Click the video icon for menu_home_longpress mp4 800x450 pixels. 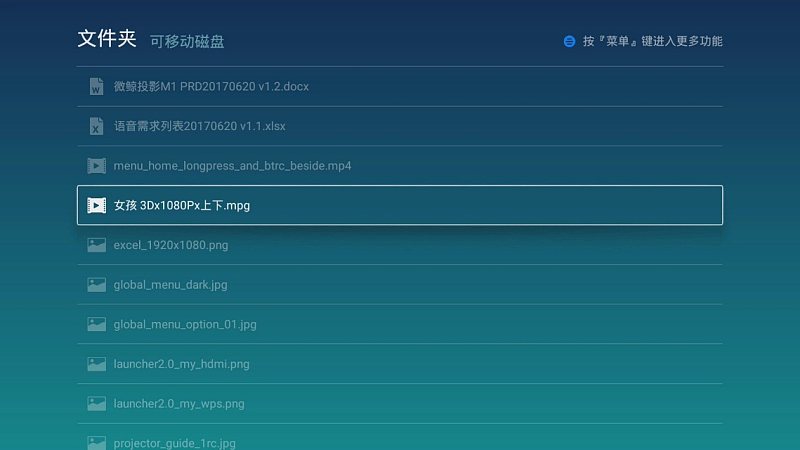(96, 166)
